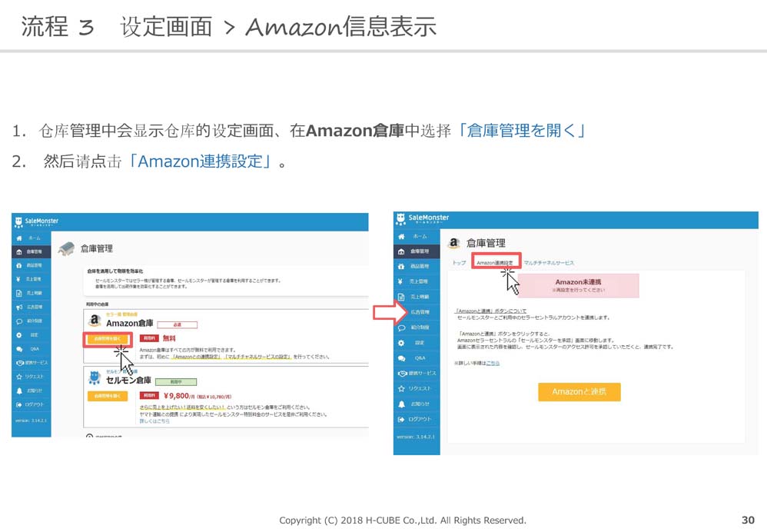Click handshake 提携サービス icon in Amazon linking screenshot

(403, 374)
